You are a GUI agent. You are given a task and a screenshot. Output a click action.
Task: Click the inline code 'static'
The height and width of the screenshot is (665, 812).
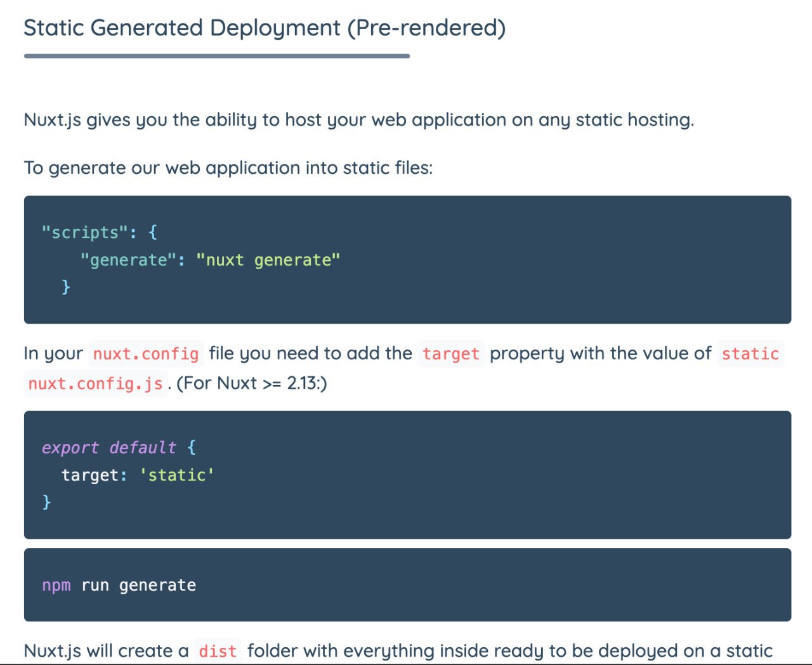[750, 353]
